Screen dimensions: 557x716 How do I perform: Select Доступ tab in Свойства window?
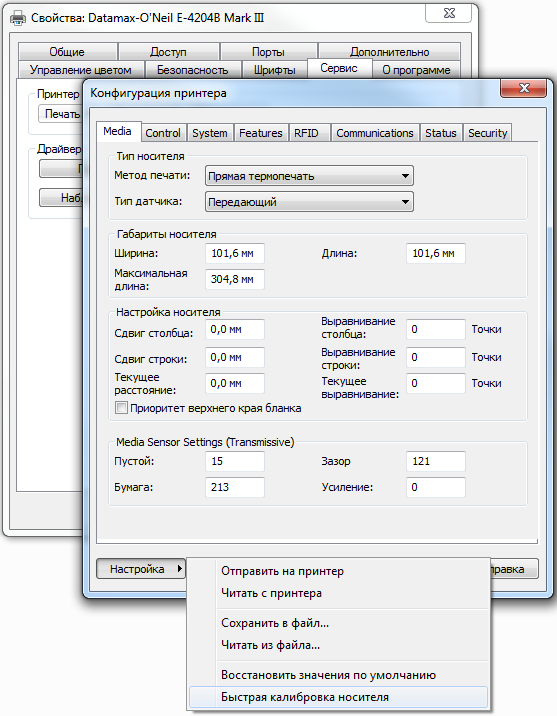pos(168,52)
